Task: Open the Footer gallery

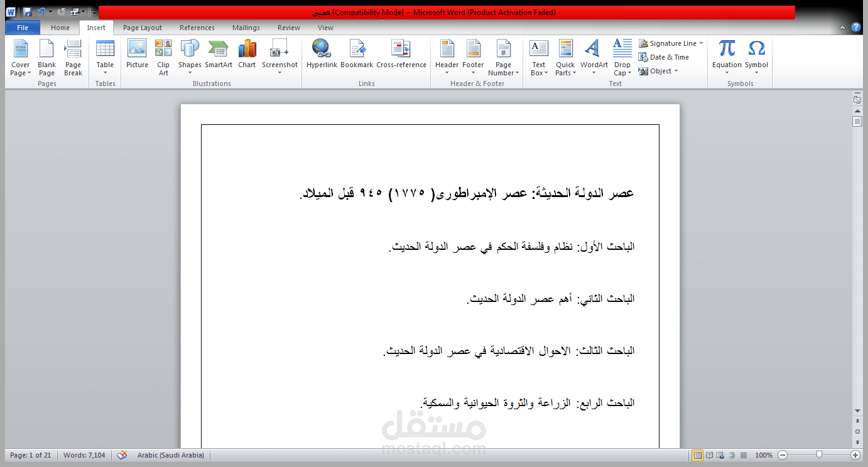Action: pos(473,58)
